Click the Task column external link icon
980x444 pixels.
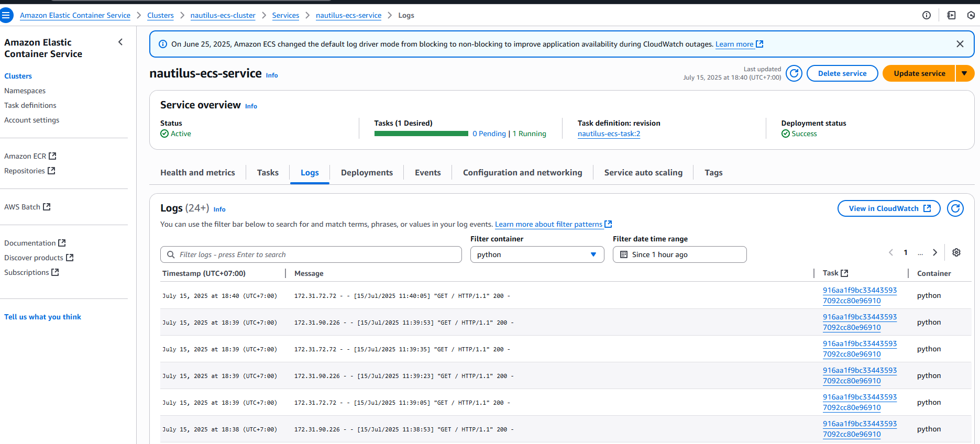click(x=844, y=273)
